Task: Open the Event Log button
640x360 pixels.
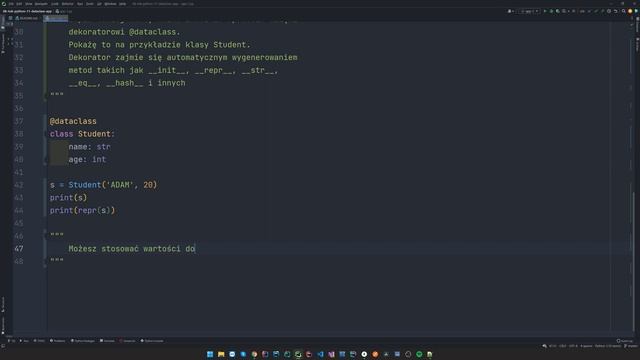Action: click(x=625, y=341)
